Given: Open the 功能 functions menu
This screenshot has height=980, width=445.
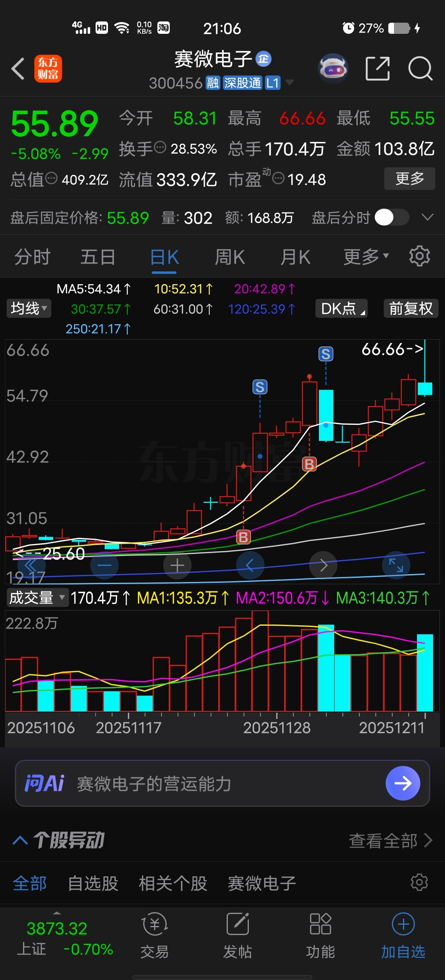Looking at the screenshot, I should (x=320, y=935).
